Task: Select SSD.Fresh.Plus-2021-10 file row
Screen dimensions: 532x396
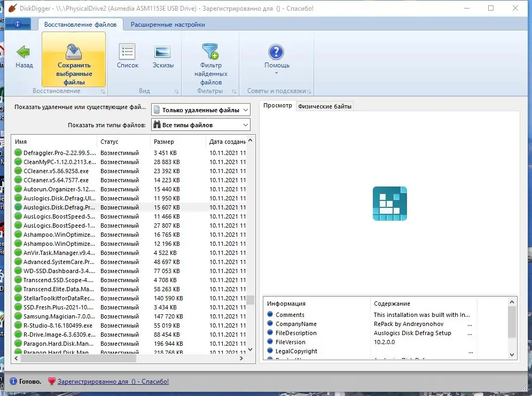Action: coord(130,307)
